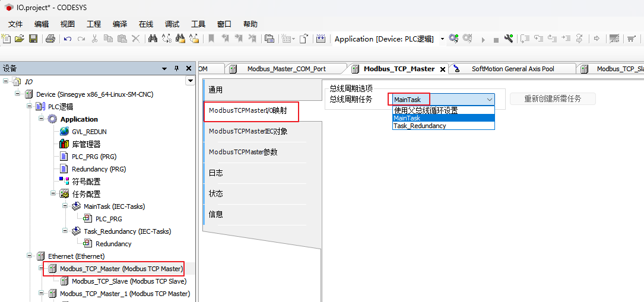Click the Print toolbar icon
Screen dimensions: 644x302
50,39
